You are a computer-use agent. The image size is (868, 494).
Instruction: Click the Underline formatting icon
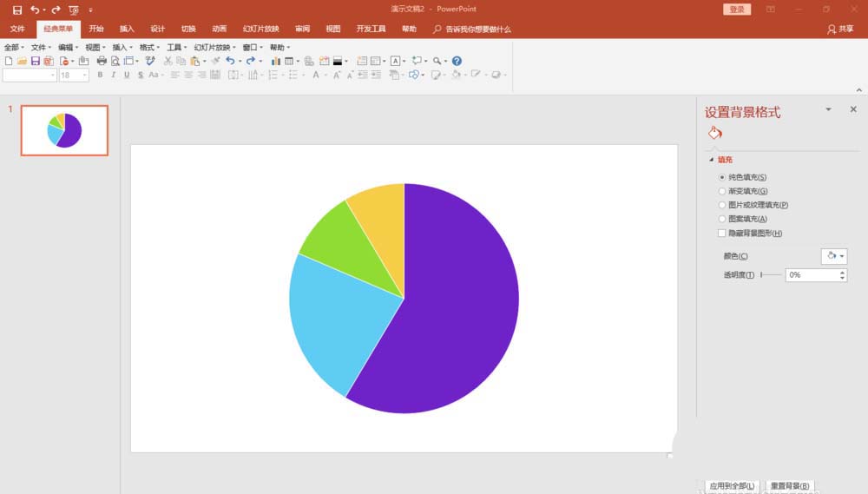pyautogui.click(x=127, y=76)
